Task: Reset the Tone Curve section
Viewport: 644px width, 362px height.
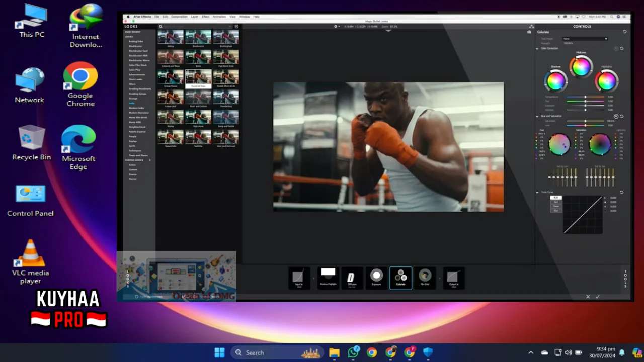Action: (622, 192)
